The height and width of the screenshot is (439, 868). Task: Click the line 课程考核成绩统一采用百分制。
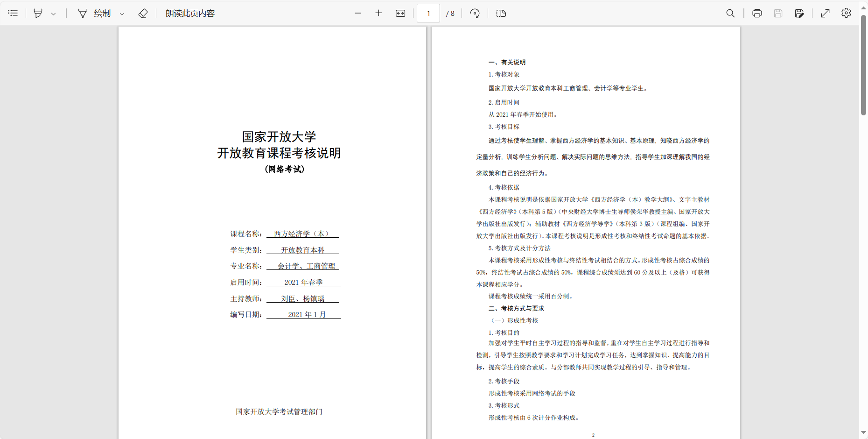coord(532,296)
